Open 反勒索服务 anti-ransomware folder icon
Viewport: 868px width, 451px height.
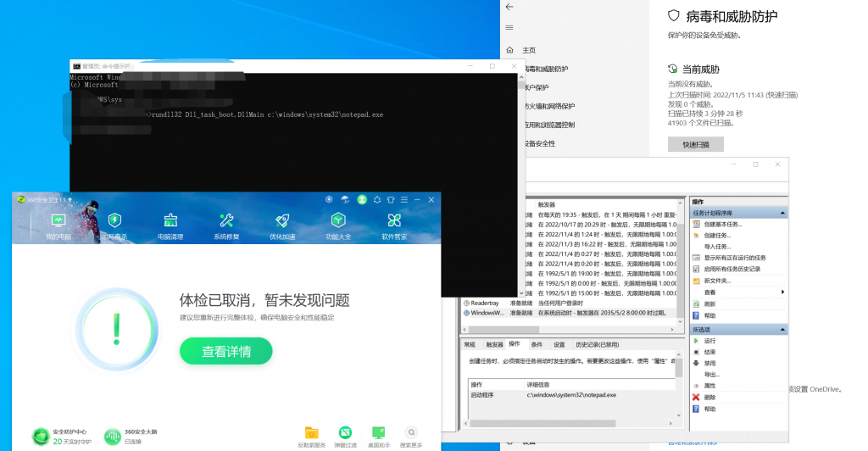(312, 436)
